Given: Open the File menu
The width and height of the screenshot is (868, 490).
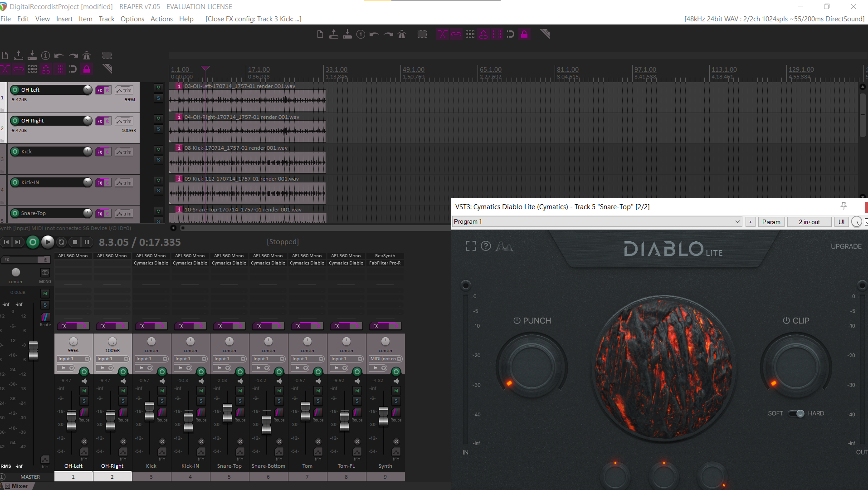Looking at the screenshot, I should (6, 19).
